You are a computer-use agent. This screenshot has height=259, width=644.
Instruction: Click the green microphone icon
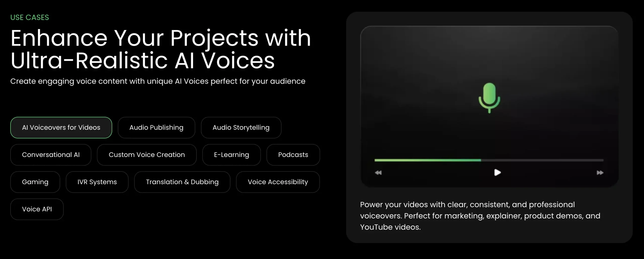[489, 98]
